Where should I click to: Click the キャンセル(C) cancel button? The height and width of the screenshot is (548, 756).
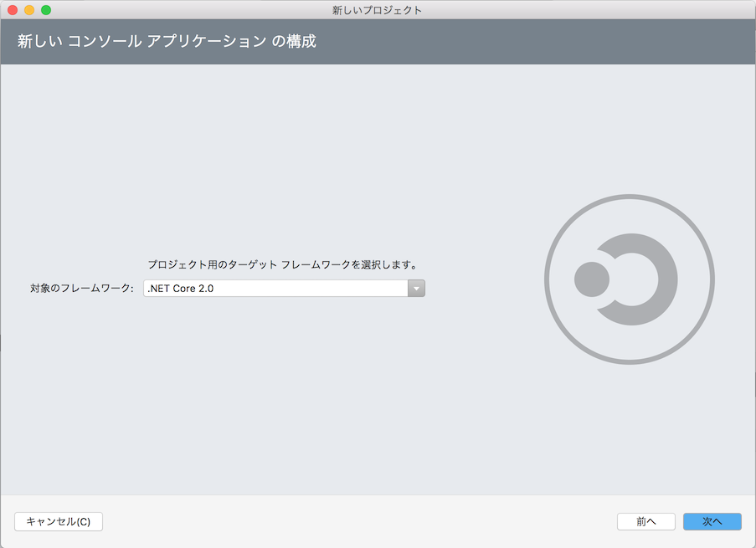(x=59, y=521)
